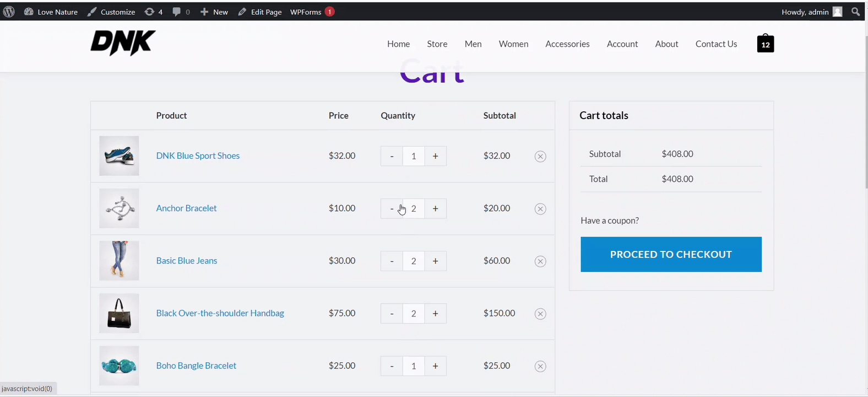Open WPForms admin menu
This screenshot has height=397, width=868.
click(312, 12)
